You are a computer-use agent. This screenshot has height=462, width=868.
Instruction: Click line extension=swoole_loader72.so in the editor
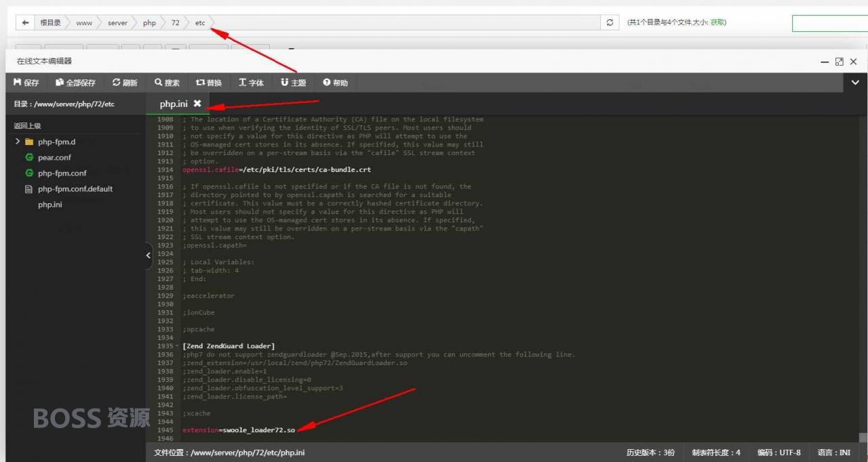click(239, 430)
